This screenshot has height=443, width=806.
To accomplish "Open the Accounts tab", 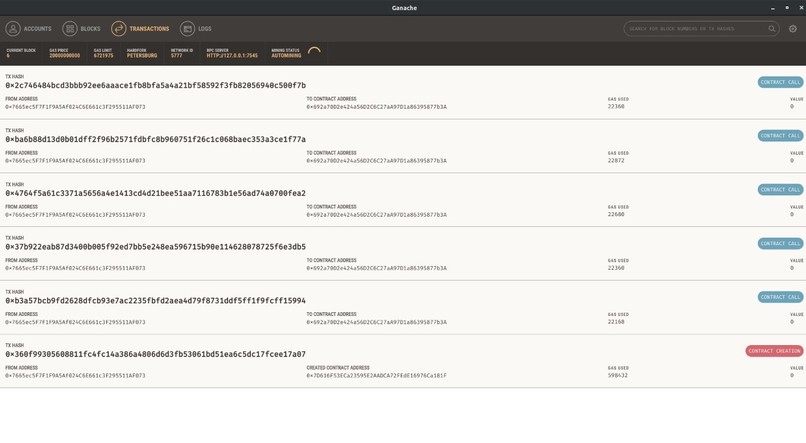I will (x=29, y=29).
